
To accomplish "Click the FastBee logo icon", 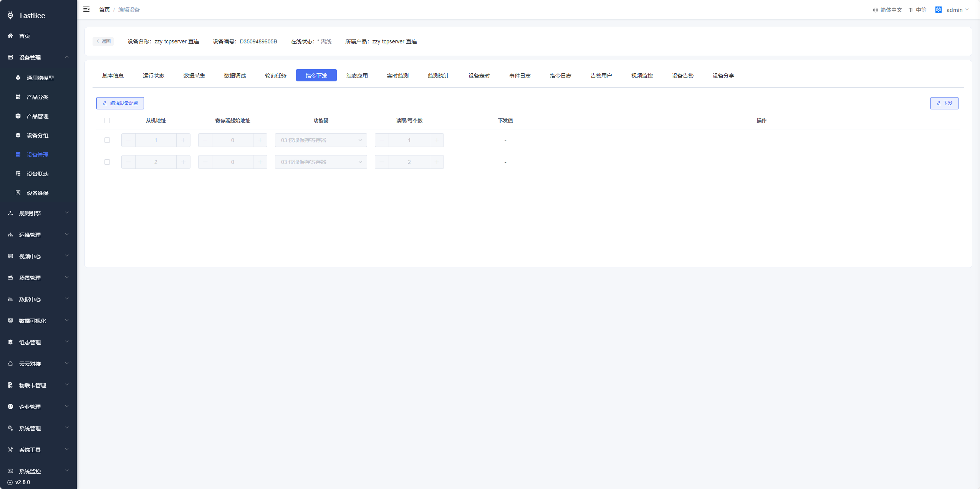I will (x=10, y=15).
